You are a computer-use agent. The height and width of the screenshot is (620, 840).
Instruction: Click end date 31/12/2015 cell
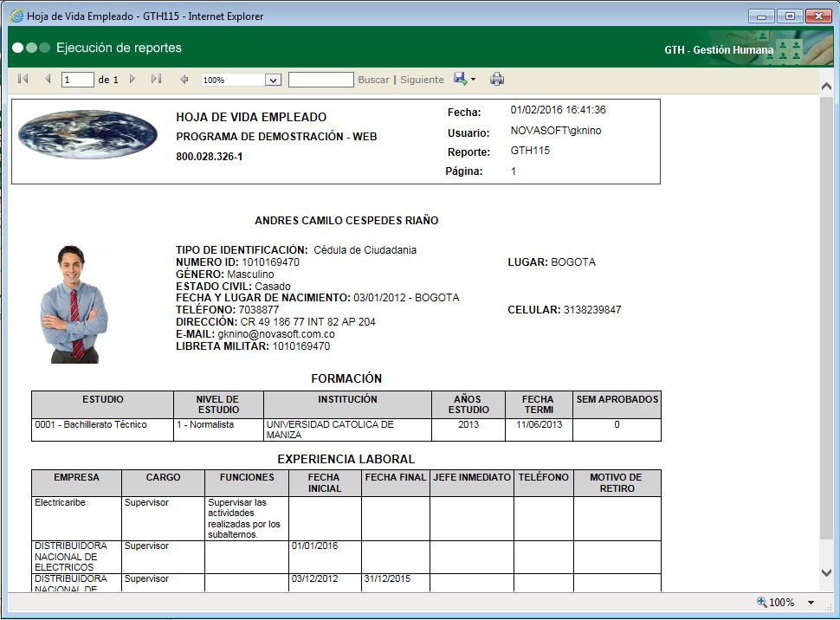pyautogui.click(x=396, y=583)
